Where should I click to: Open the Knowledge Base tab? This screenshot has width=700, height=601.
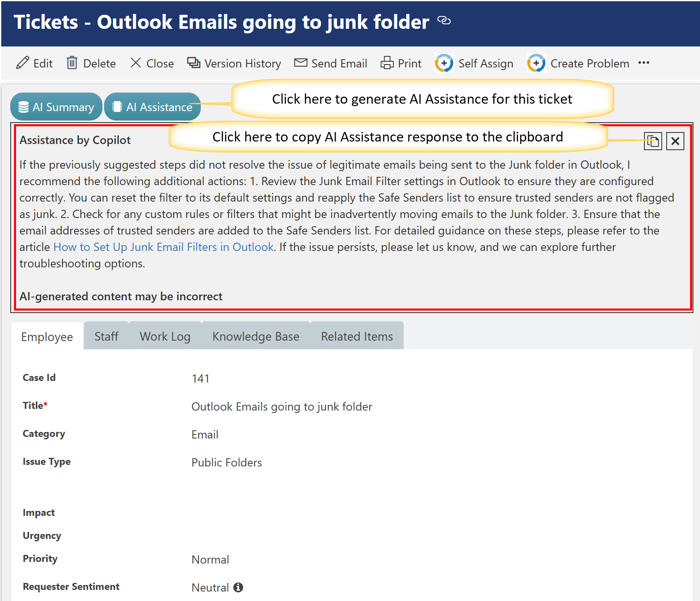(256, 336)
